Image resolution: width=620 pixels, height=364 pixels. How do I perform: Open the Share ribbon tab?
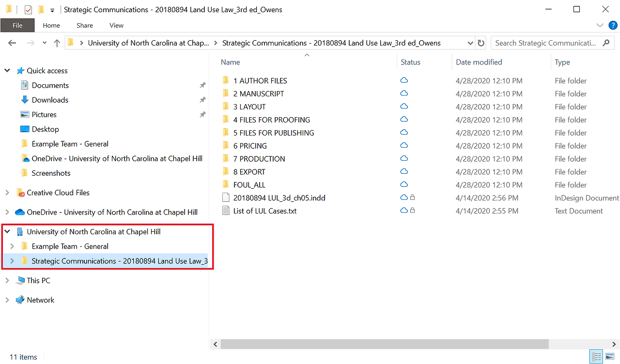[85, 25]
